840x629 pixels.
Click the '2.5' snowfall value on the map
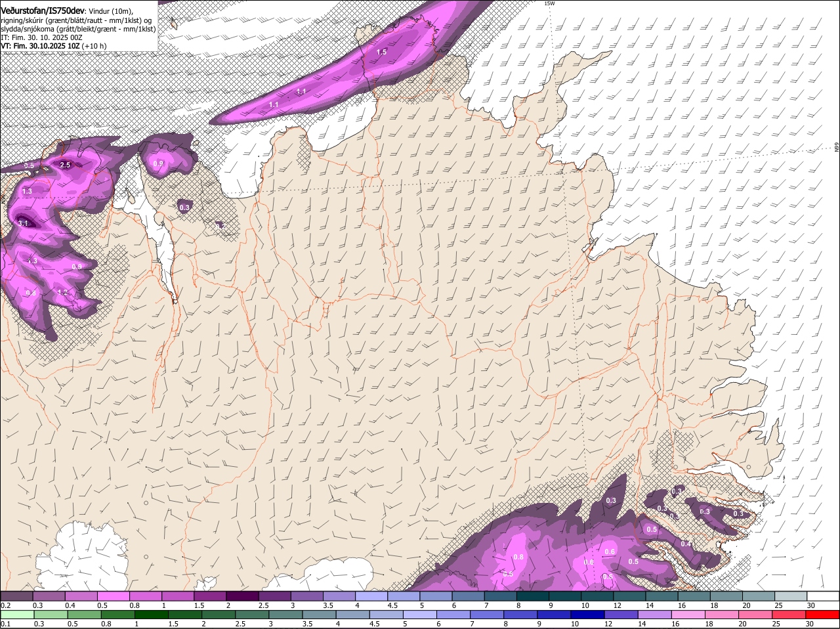65,165
